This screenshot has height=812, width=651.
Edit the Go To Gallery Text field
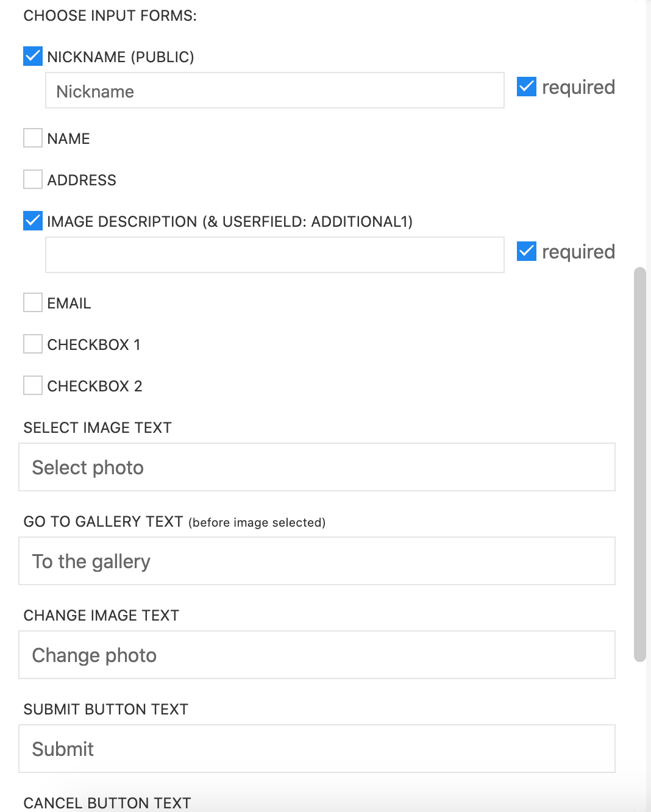(317, 561)
